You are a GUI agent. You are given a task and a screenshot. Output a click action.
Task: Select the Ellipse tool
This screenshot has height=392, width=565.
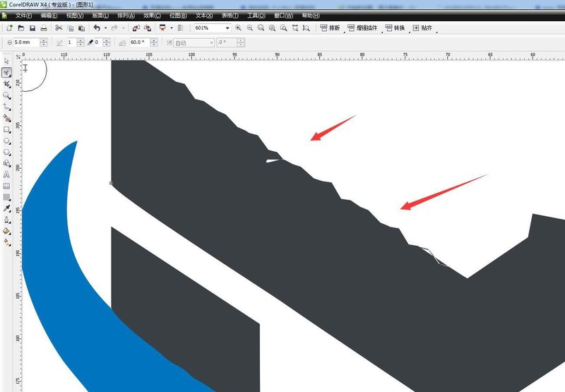(6, 141)
